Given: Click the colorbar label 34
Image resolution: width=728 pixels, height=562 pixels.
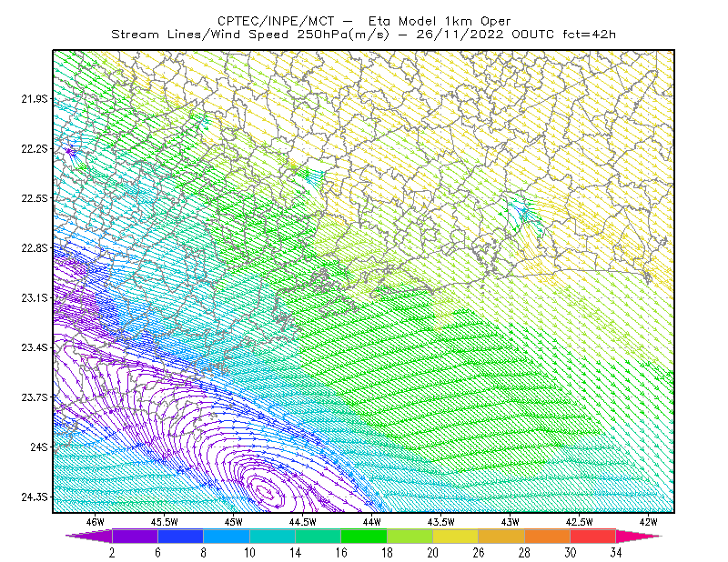Looking at the screenshot, I should click(616, 553).
